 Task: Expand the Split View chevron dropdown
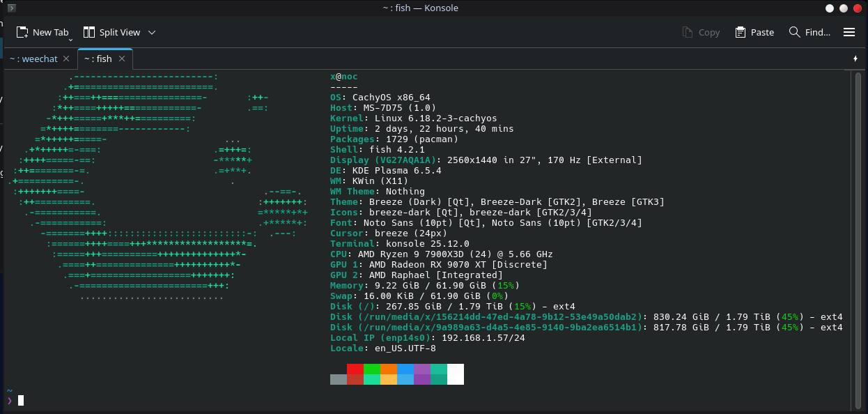[x=152, y=32]
